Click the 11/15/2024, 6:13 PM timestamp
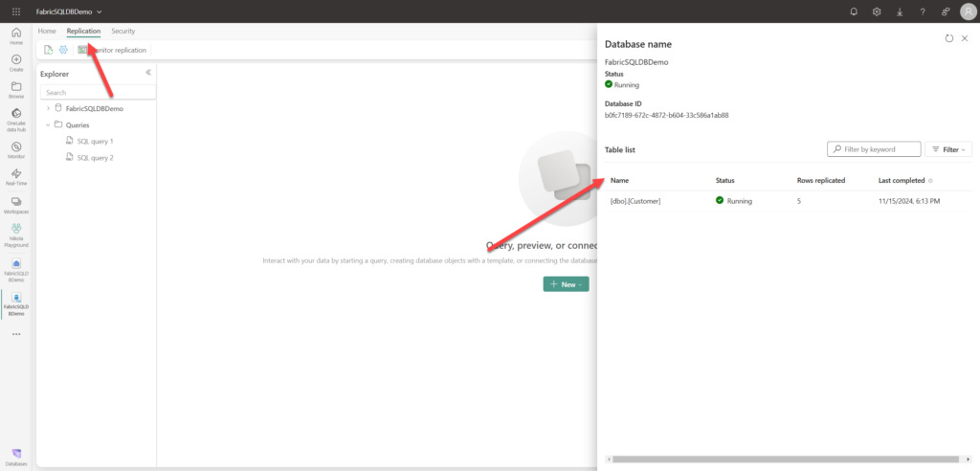The image size is (980, 471). tap(909, 201)
